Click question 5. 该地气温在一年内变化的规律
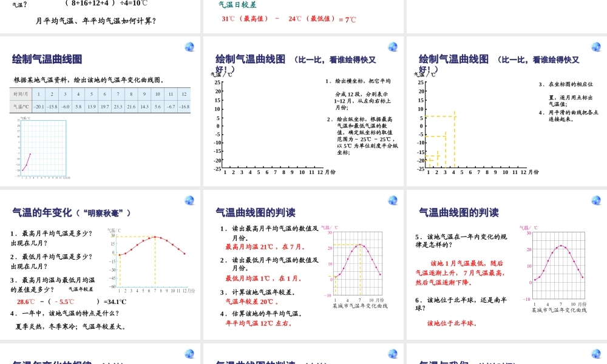This screenshot has height=364, width=607. click(x=461, y=241)
